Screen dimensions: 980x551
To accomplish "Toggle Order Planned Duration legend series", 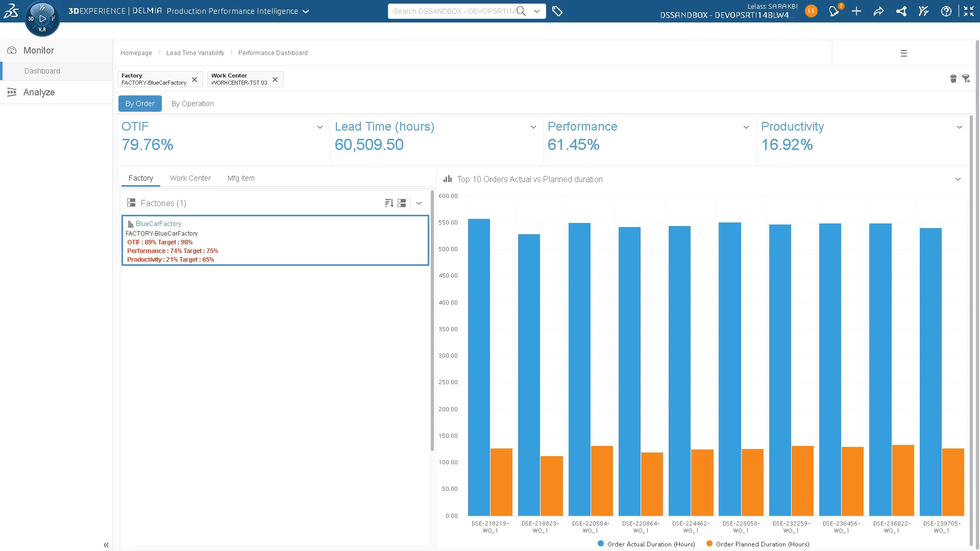I will pyautogui.click(x=757, y=544).
